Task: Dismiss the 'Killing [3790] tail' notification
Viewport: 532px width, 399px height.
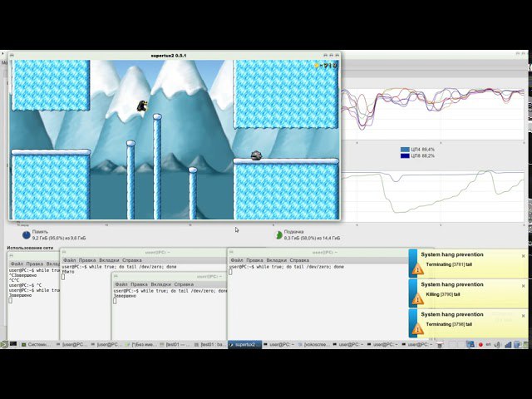Action: pyautogui.click(x=523, y=286)
